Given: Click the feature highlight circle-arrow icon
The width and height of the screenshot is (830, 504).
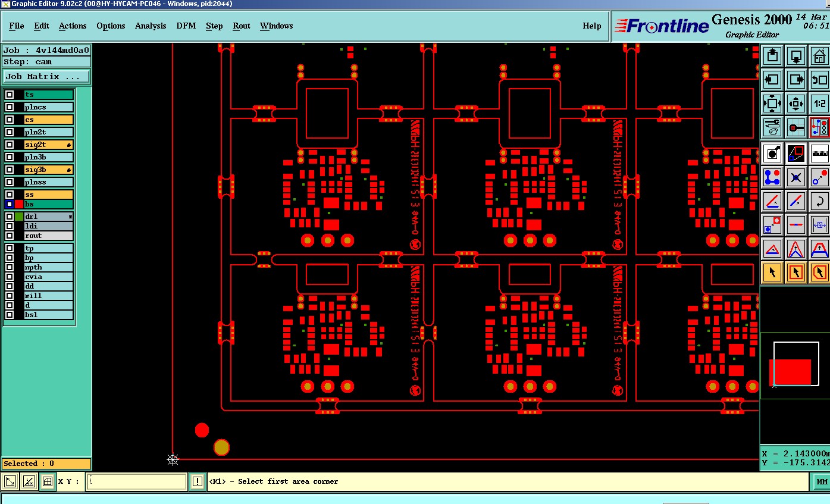Looking at the screenshot, I should 772,154.
